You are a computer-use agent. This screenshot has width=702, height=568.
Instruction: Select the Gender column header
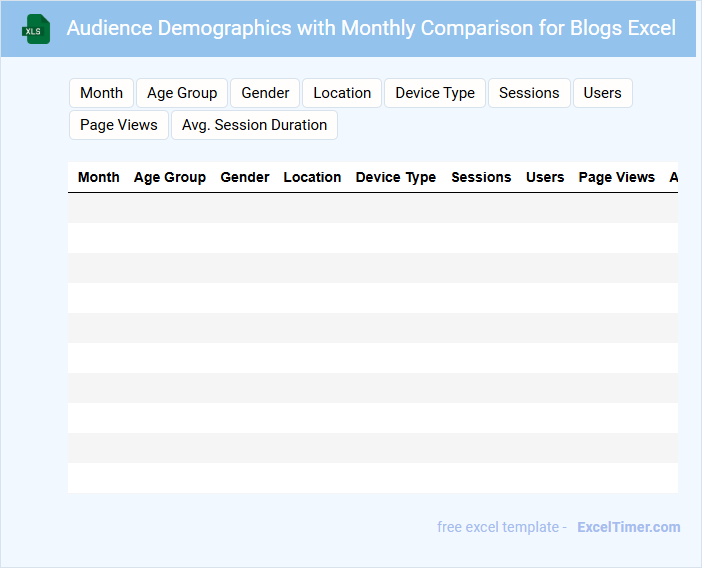point(245,177)
